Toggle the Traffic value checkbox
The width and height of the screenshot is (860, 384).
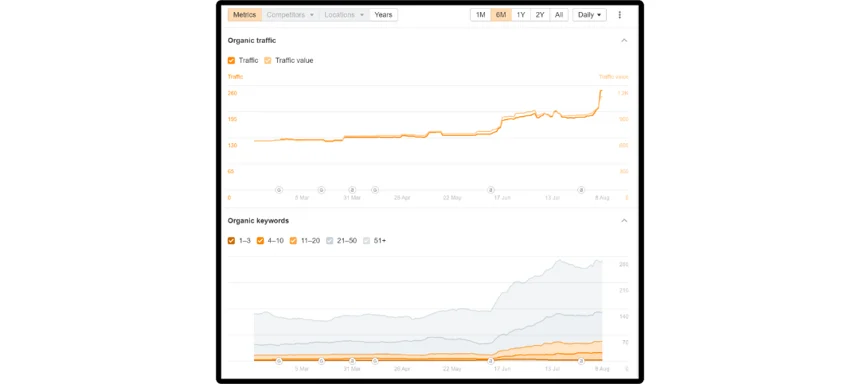pos(268,60)
